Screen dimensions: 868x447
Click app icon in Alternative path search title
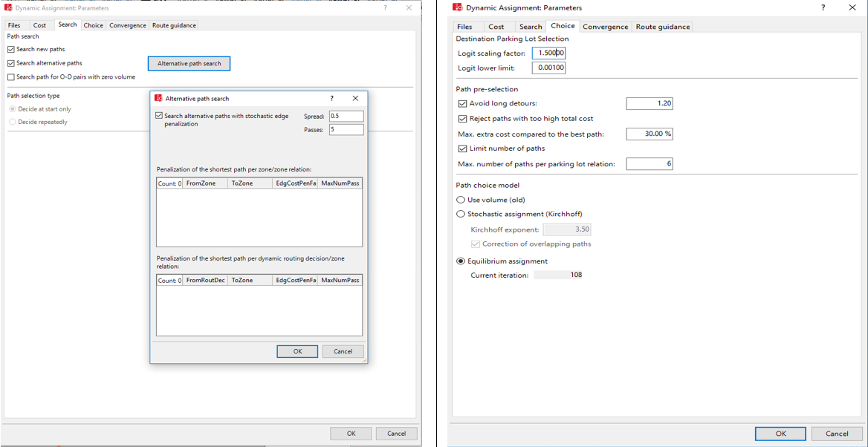point(158,99)
